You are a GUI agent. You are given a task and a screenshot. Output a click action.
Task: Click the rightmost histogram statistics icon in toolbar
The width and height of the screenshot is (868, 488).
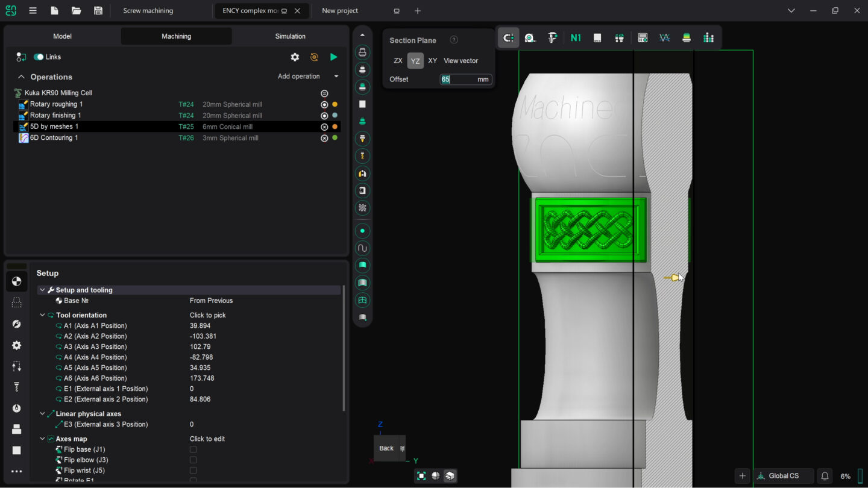tap(709, 37)
